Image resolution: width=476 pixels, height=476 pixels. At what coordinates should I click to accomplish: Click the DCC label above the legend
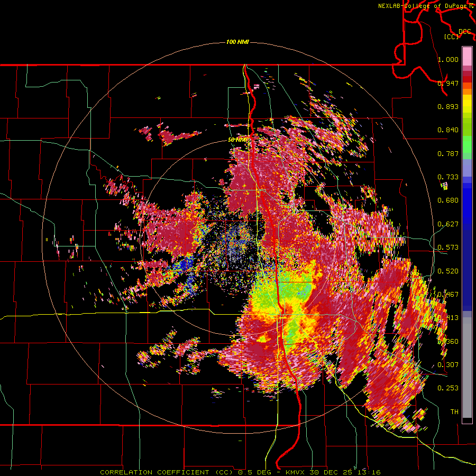[x=464, y=31]
